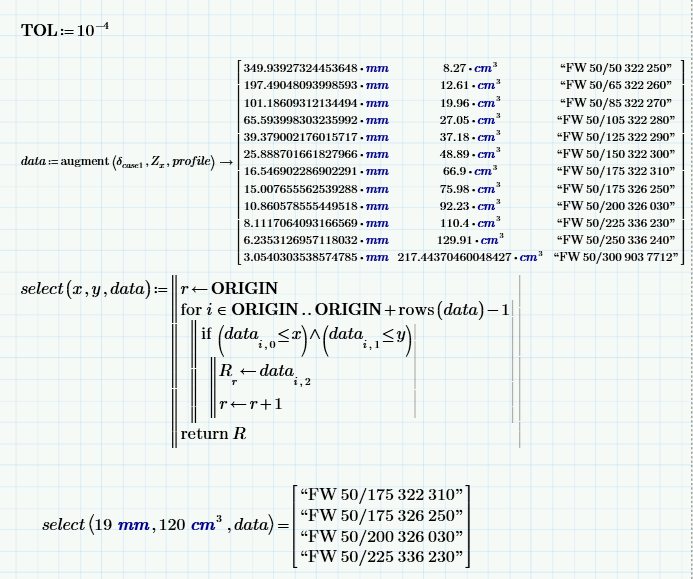Pick "FW 50/200 326 030" in the data matrix
Viewport: 693px width, 579px height.
pyautogui.click(x=616, y=206)
